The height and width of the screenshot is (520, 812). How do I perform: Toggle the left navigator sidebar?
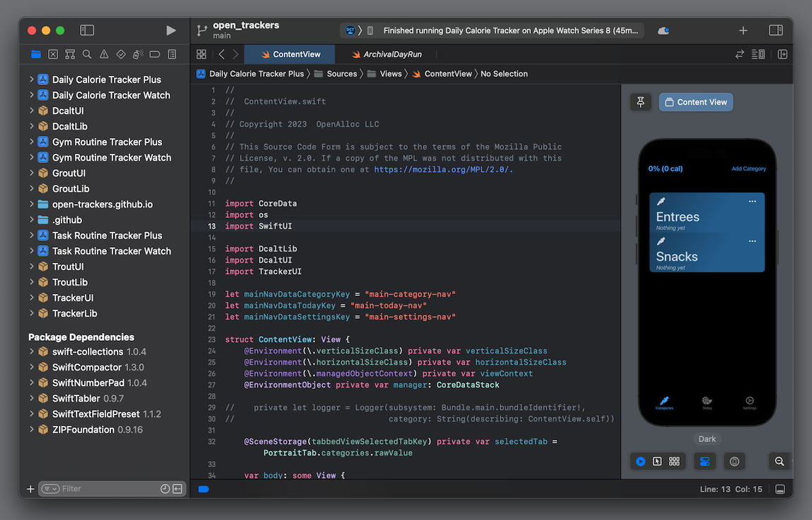pyautogui.click(x=87, y=30)
